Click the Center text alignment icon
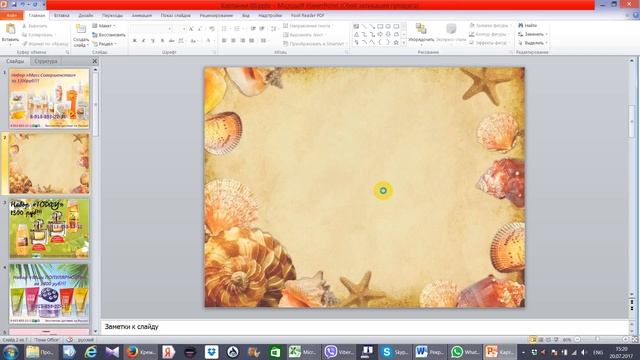 (233, 41)
